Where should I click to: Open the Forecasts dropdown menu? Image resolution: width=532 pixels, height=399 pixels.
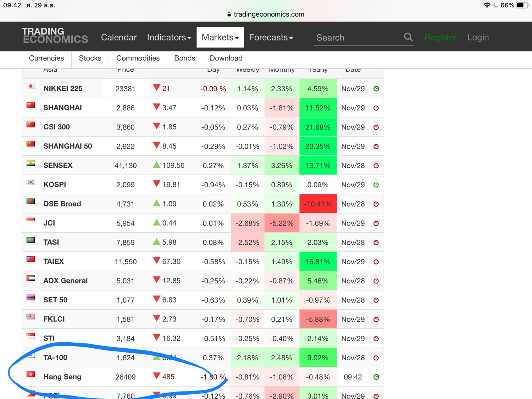coord(271,37)
